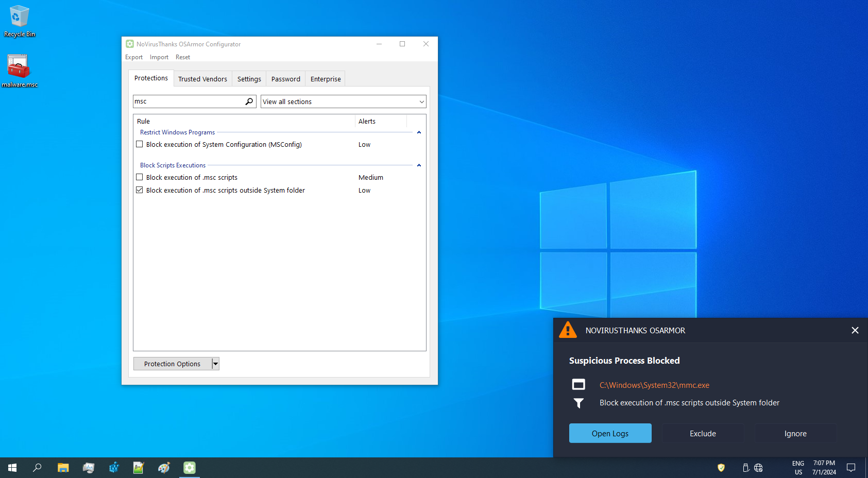Select the malware.msc desktop file icon

tap(20, 71)
